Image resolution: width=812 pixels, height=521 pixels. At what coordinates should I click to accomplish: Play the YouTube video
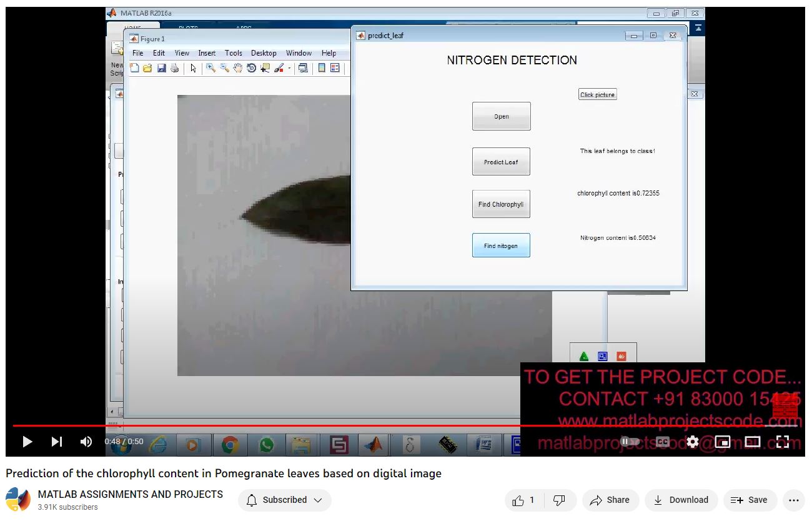click(27, 442)
